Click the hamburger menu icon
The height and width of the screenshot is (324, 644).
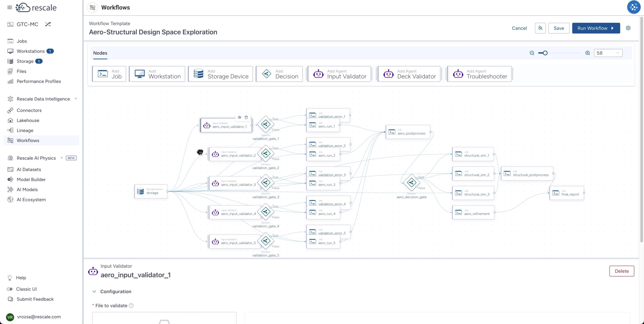click(x=10, y=8)
